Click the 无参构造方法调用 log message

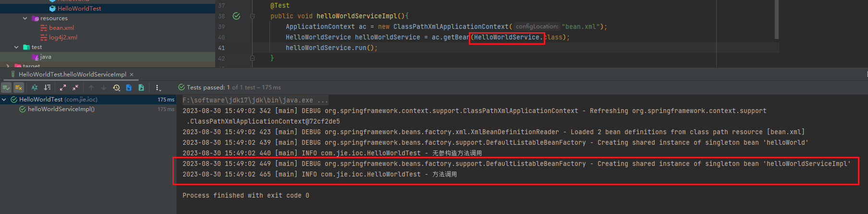tap(457, 153)
